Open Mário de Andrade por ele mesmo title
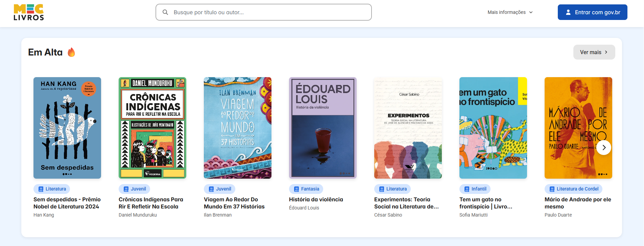The height and width of the screenshot is (246, 644). tap(577, 203)
